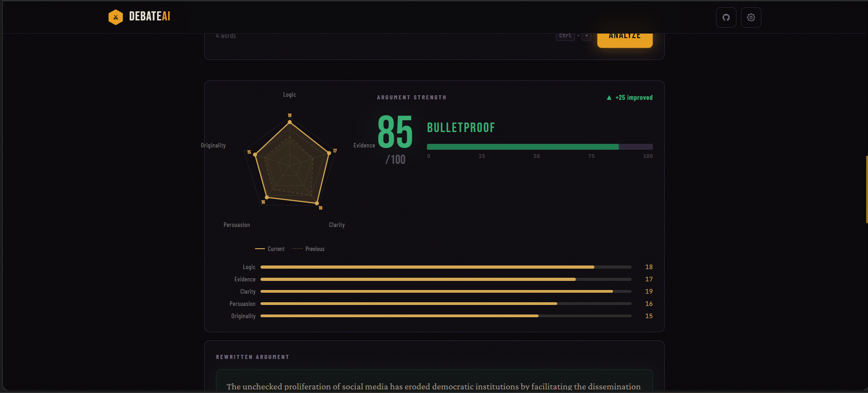868x393 pixels.
Task: Click the Logic axis label on the radar chart
Action: coord(289,95)
